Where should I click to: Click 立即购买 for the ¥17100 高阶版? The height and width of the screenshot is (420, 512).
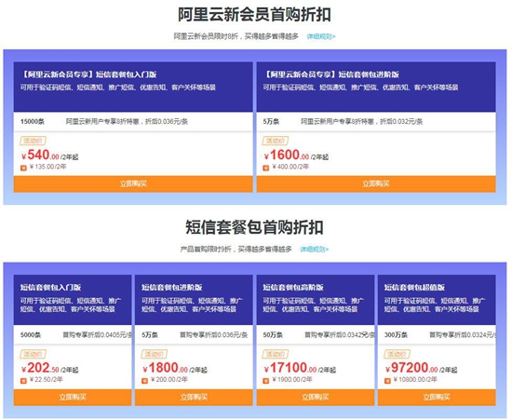(315, 397)
